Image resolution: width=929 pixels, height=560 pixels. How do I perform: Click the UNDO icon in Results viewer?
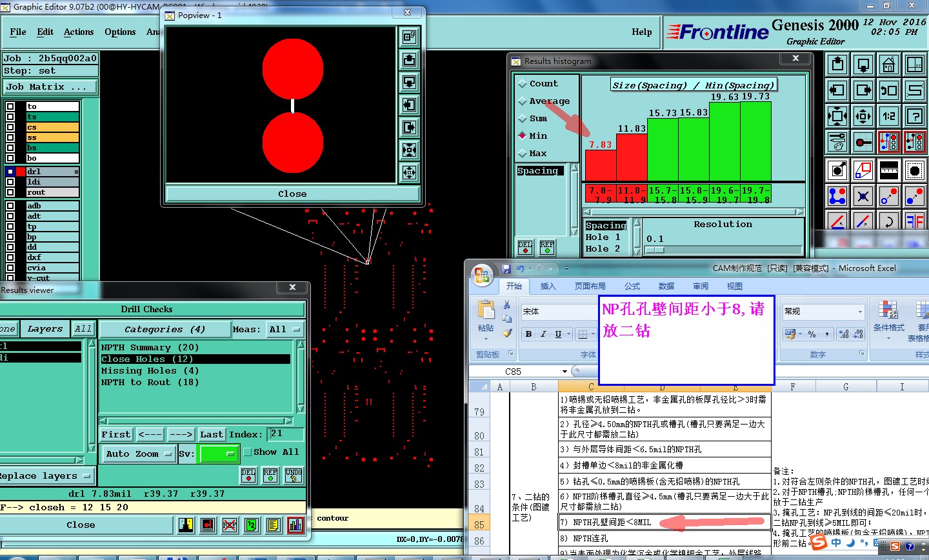click(294, 475)
